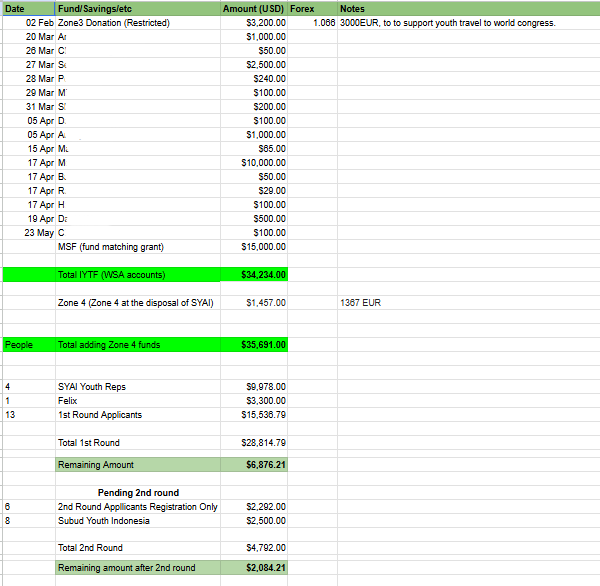Screen dimensions: 600x586
Task: Select the $3,200.00 amount cell
Action: pos(254,23)
